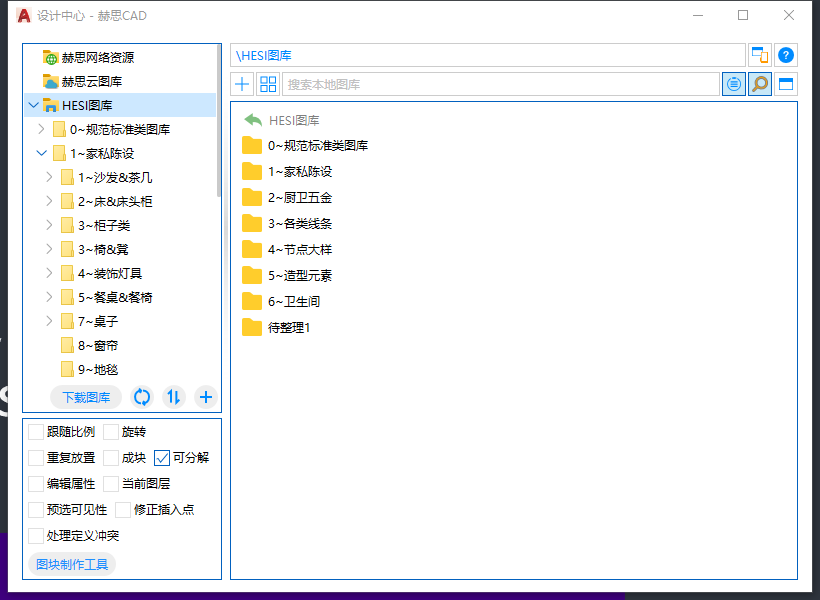Click the four-squares grid icon by the search box
This screenshot has width=820, height=600.
[268, 84]
